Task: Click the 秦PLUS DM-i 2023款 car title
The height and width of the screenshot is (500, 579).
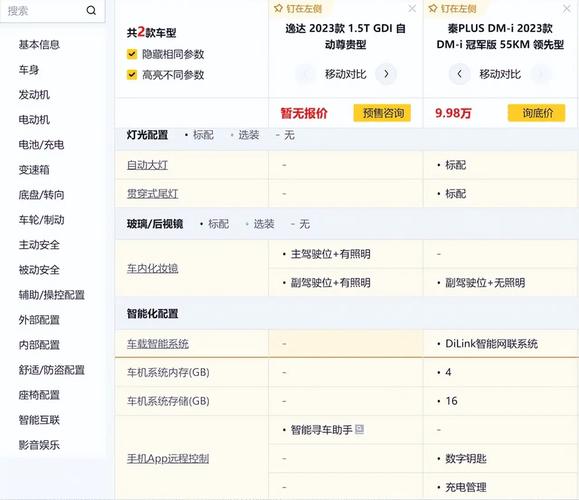Action: (x=500, y=36)
